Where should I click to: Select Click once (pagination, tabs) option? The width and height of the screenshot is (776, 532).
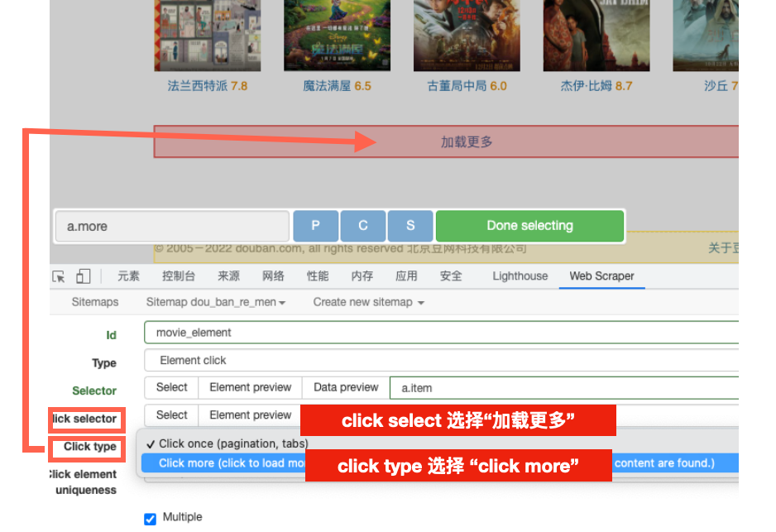233,443
